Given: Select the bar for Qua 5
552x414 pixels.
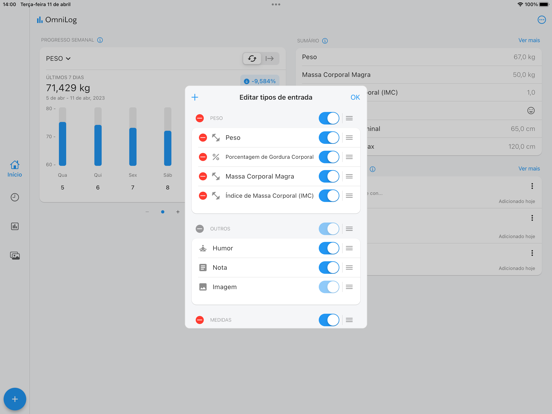Looking at the screenshot, I should point(62,144).
